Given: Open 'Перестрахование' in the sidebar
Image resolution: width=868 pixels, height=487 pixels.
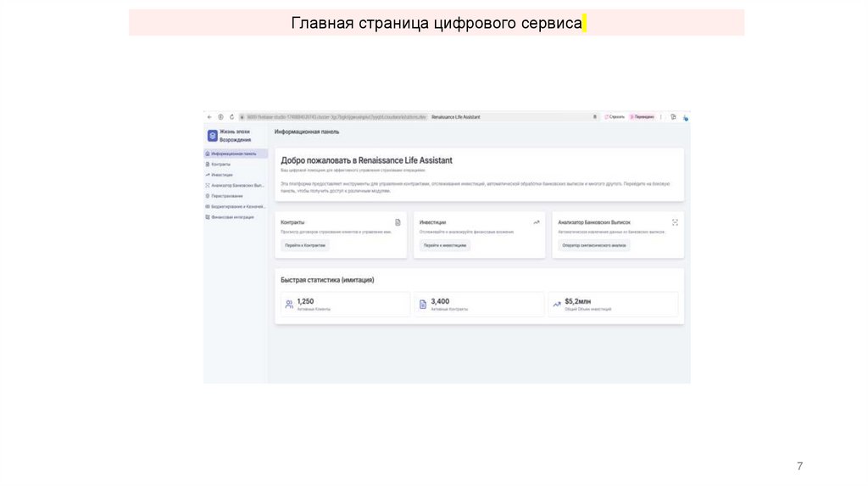Looking at the screenshot, I should click(236, 196).
